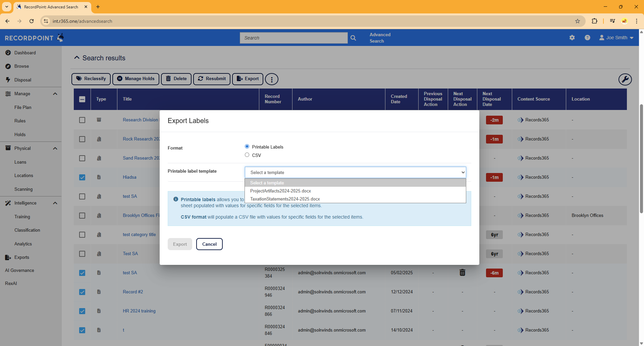The image size is (644, 346).
Task: Open the browser extensions puzzle icon
Action: coord(594,21)
